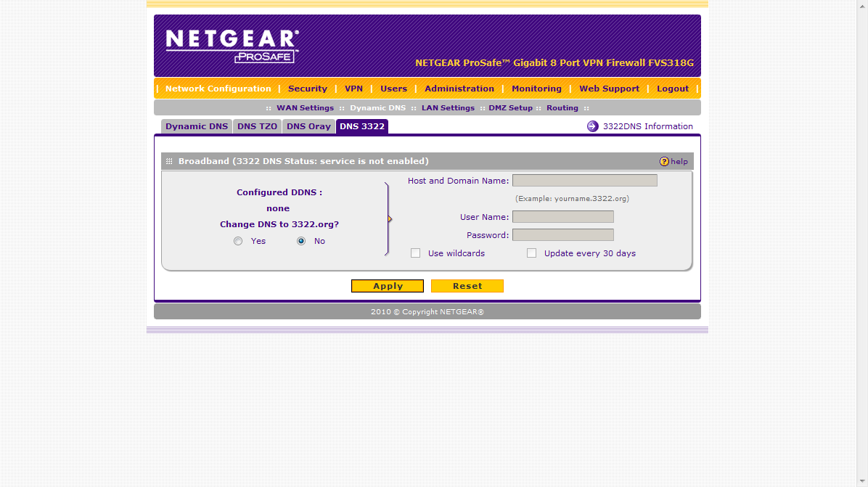Go to WAN Settings submenu
The width and height of the screenshot is (868, 487).
click(305, 108)
